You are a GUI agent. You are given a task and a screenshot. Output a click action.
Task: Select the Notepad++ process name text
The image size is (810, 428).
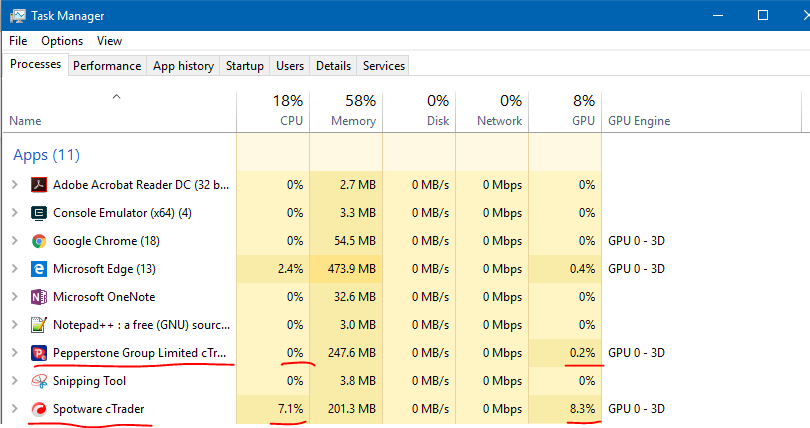[142, 325]
